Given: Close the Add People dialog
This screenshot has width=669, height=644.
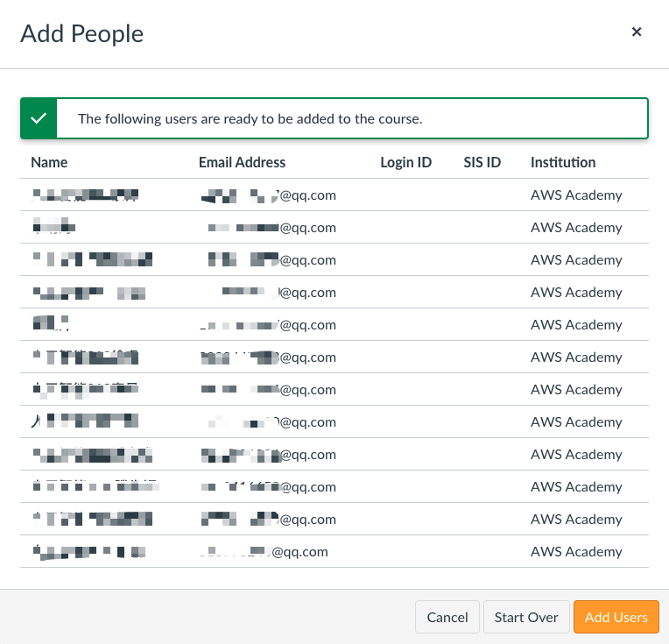Looking at the screenshot, I should (637, 32).
